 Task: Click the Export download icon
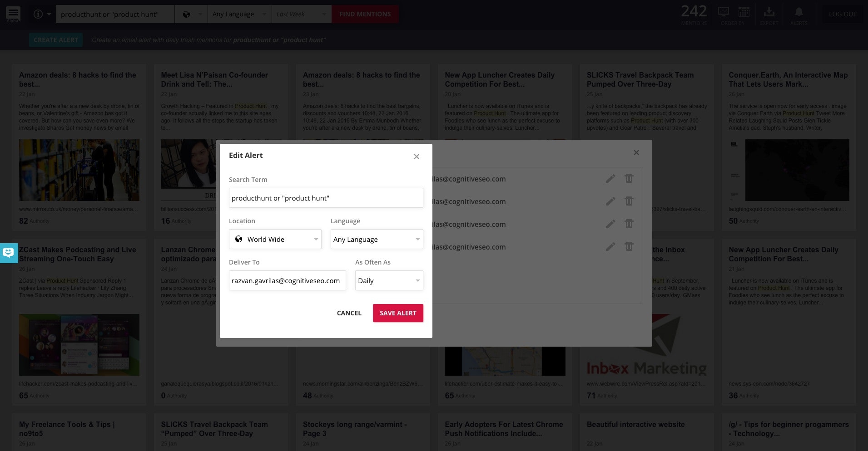coord(769,12)
